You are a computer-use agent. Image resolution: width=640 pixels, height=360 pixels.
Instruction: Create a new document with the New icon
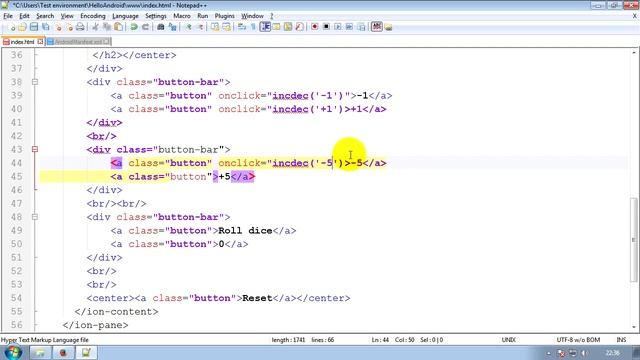pyautogui.click(x=12, y=27)
